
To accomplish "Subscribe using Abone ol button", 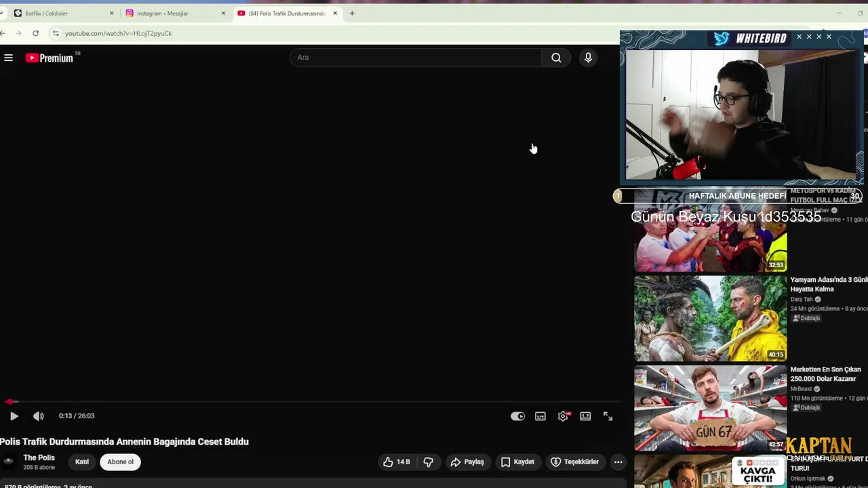I will pyautogui.click(x=120, y=462).
